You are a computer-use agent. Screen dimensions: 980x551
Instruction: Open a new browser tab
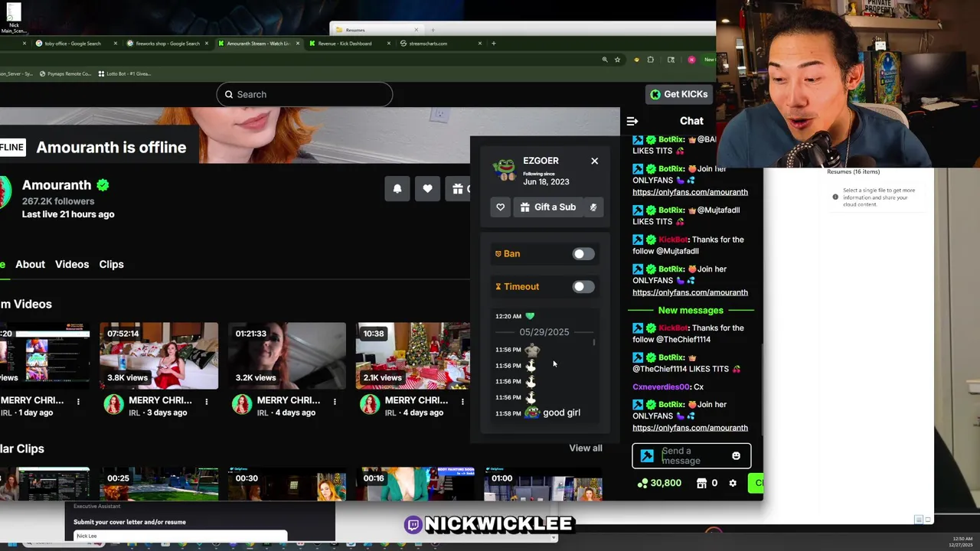(494, 44)
